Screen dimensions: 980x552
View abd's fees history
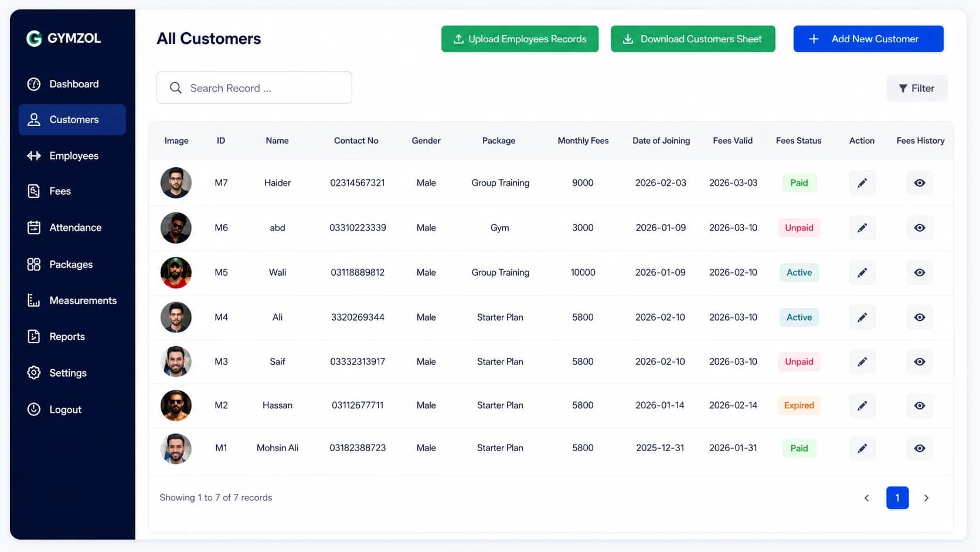(x=920, y=228)
